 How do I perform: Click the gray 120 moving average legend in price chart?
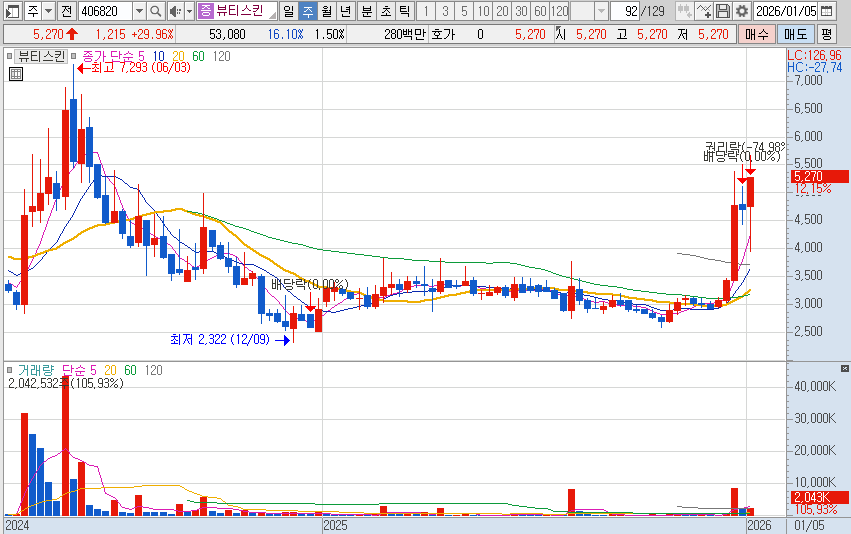pyautogui.click(x=221, y=56)
